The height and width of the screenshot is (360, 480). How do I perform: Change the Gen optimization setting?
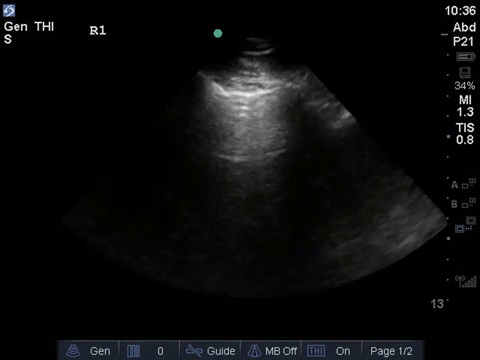88,351
